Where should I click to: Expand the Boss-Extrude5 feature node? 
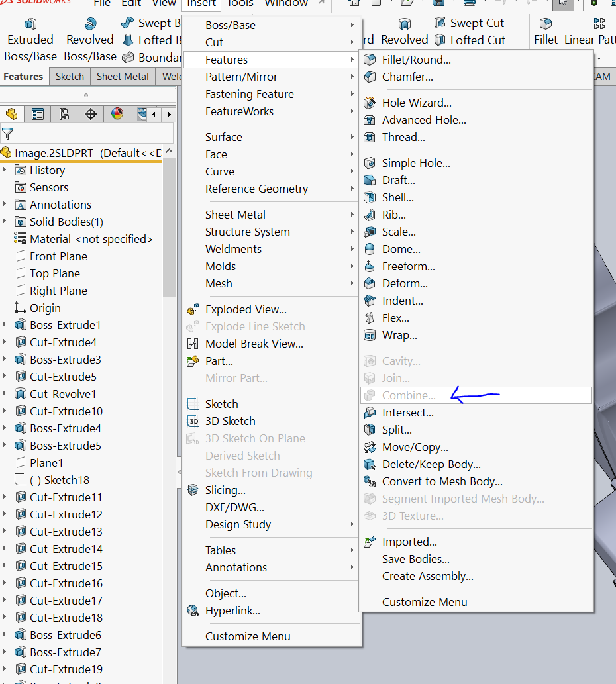tap(5, 446)
